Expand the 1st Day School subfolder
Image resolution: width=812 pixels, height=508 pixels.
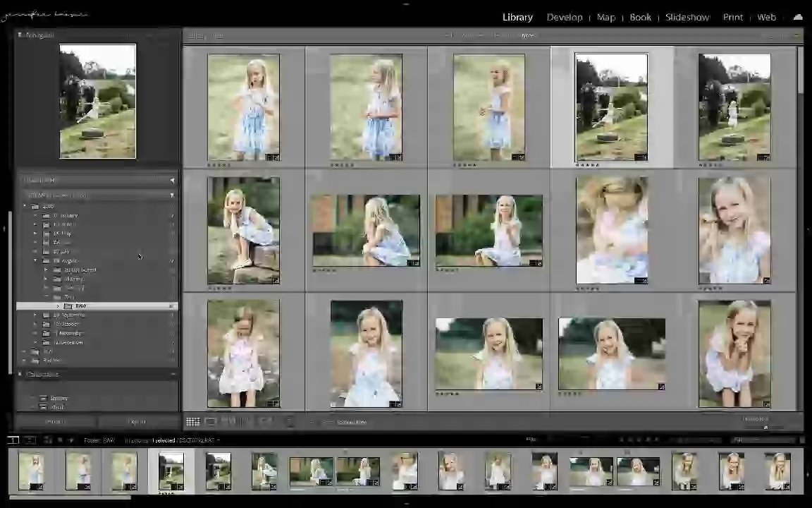(x=46, y=270)
